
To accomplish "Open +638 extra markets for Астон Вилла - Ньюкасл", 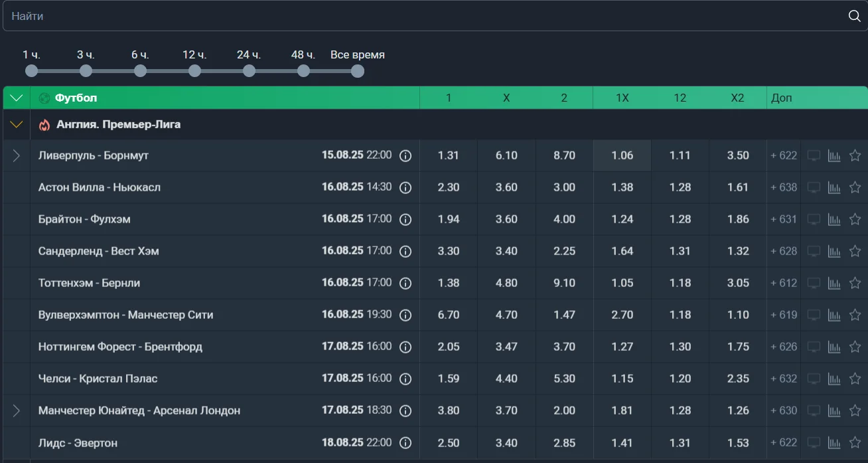I will (x=784, y=187).
